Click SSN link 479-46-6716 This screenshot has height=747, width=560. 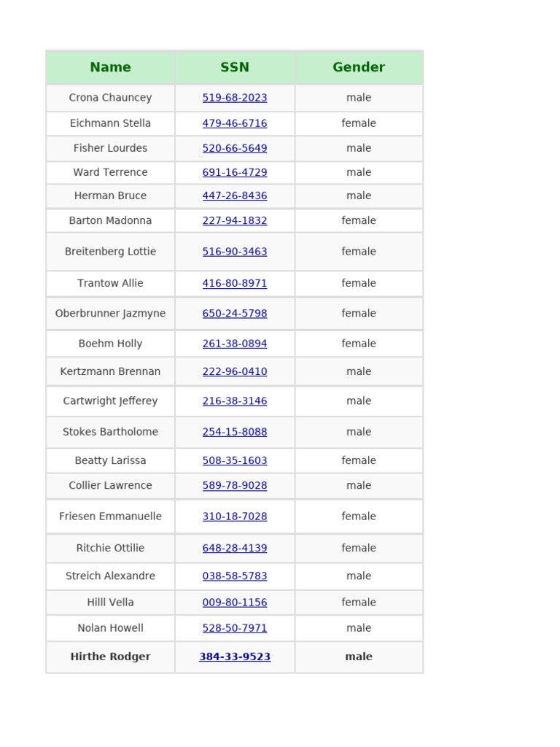(234, 123)
